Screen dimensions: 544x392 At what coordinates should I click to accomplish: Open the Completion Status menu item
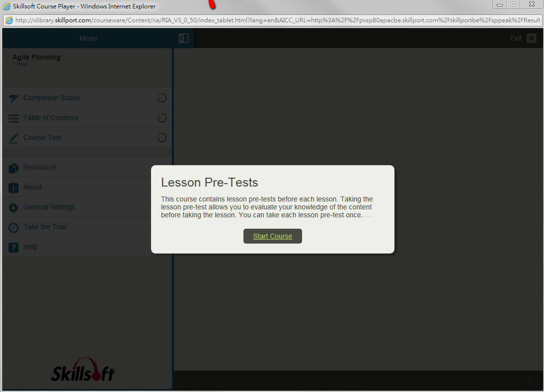coord(87,98)
